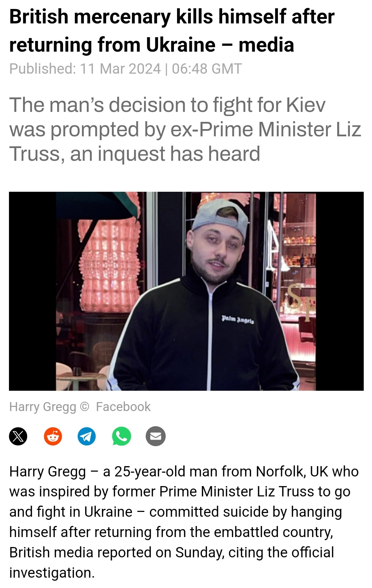Click the copyright symbol in photo credit
This screenshot has height=588, width=372.
tap(84, 407)
